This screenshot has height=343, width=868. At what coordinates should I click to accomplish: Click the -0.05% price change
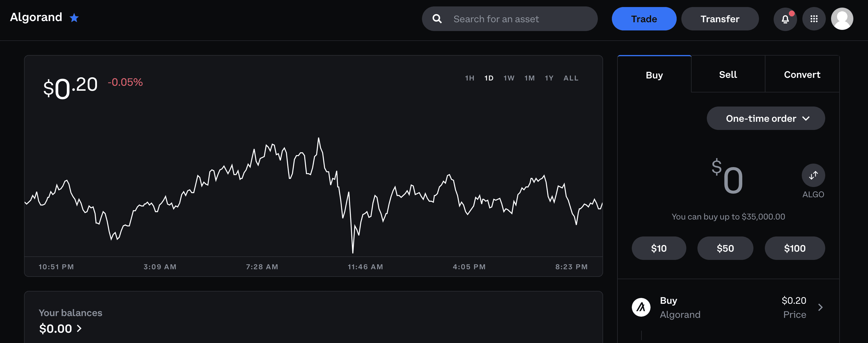click(x=125, y=82)
